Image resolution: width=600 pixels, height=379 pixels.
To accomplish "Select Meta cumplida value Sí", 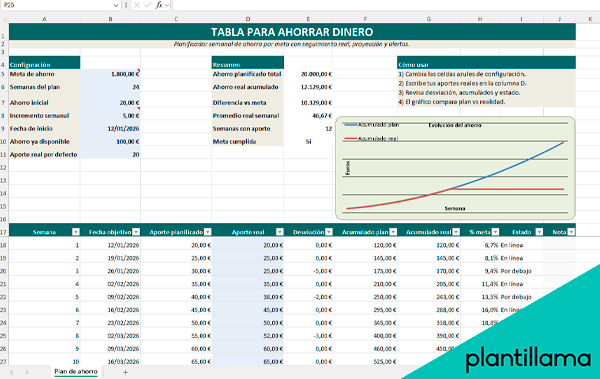I will point(308,142).
